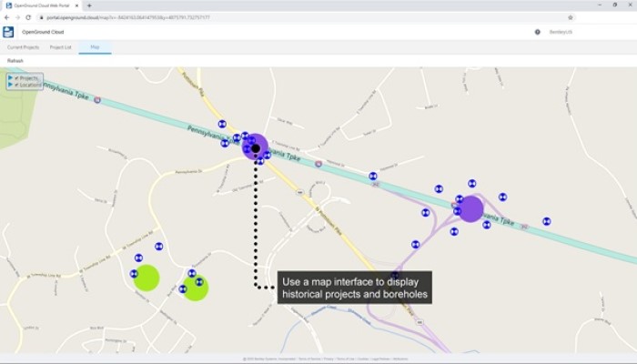Click the borehole marker with the black center
Screen dimensions: 637x364
pyautogui.click(x=256, y=147)
